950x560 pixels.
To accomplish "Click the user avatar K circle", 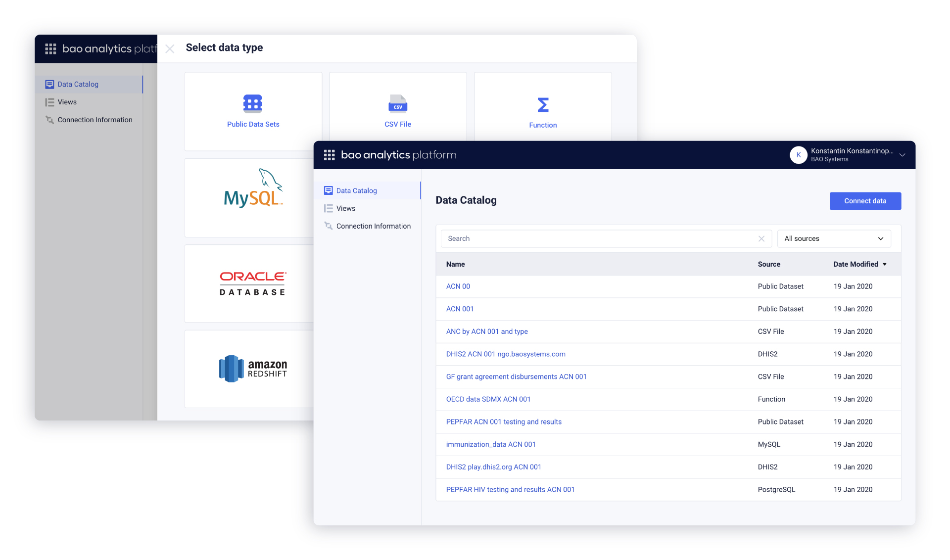I will coord(798,155).
